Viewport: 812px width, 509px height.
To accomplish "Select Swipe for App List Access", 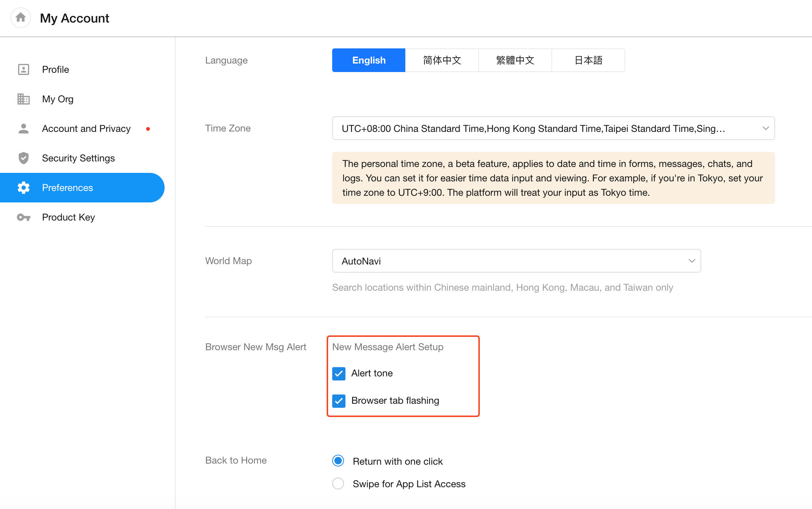I will 338,484.
